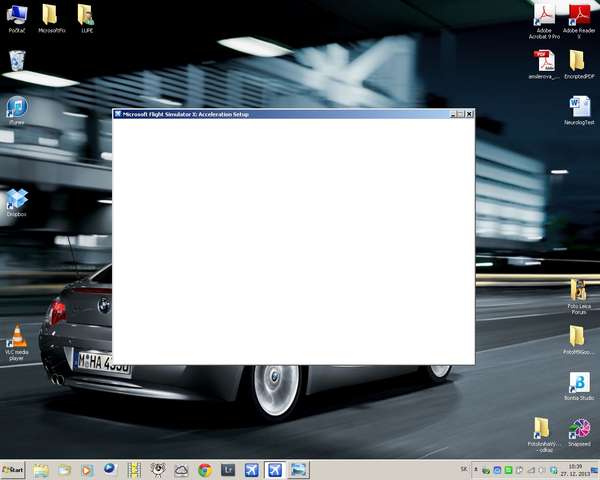This screenshot has width=600, height=480.
Task: Launch iTunes from the desktop shortcut
Action: pyautogui.click(x=17, y=110)
